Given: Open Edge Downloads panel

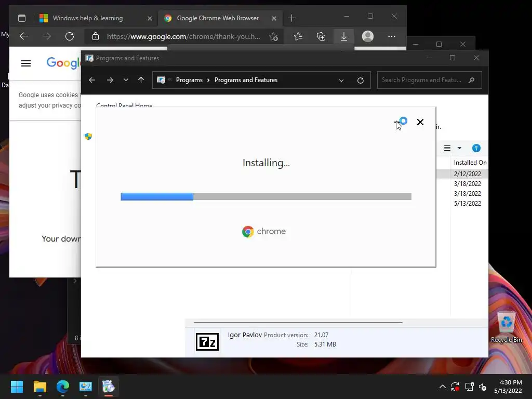Looking at the screenshot, I should click(x=344, y=36).
